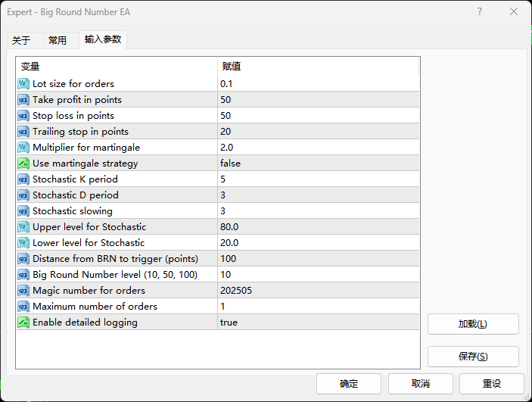Select the icon next to Stochastic K period
Image resolution: width=532 pixels, height=402 pixels.
[x=23, y=179]
